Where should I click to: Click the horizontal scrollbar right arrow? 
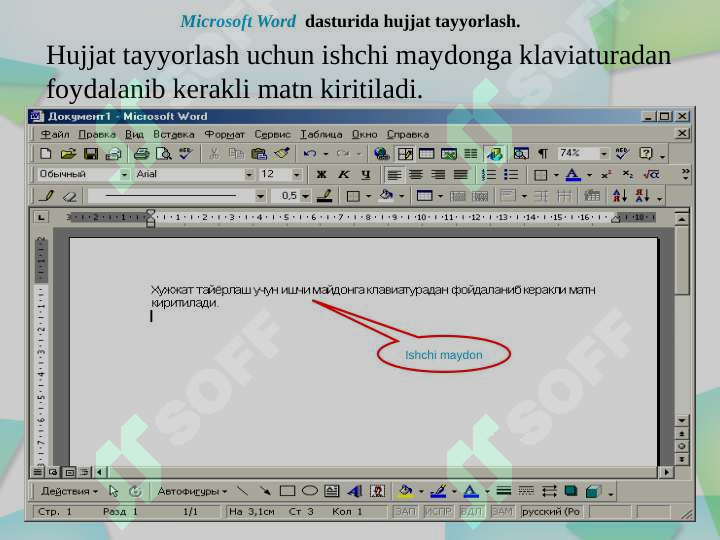(x=666, y=472)
